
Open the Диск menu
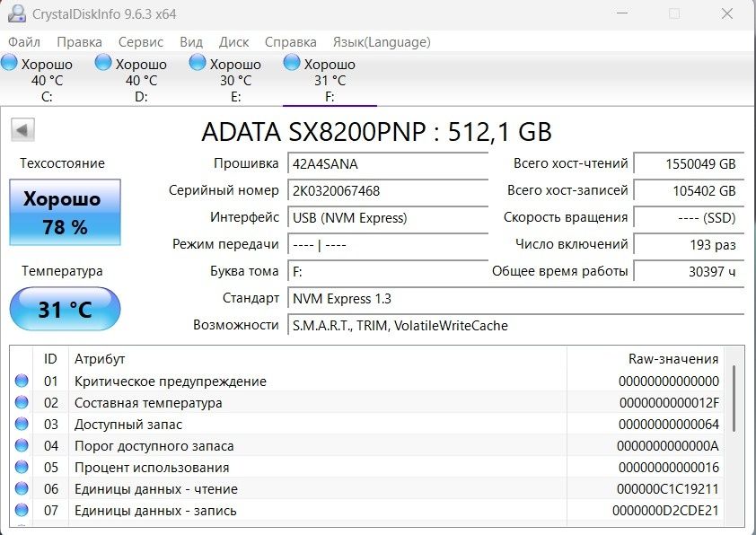(233, 42)
